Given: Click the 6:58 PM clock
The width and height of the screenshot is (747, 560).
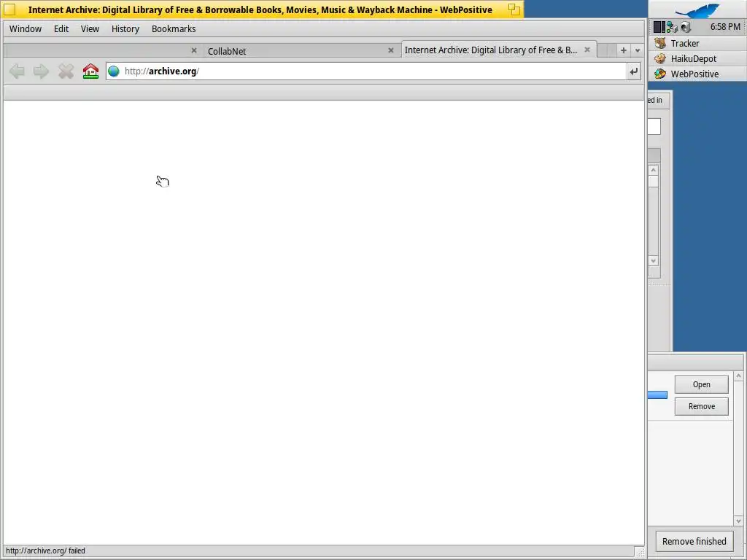Looking at the screenshot, I should point(725,27).
